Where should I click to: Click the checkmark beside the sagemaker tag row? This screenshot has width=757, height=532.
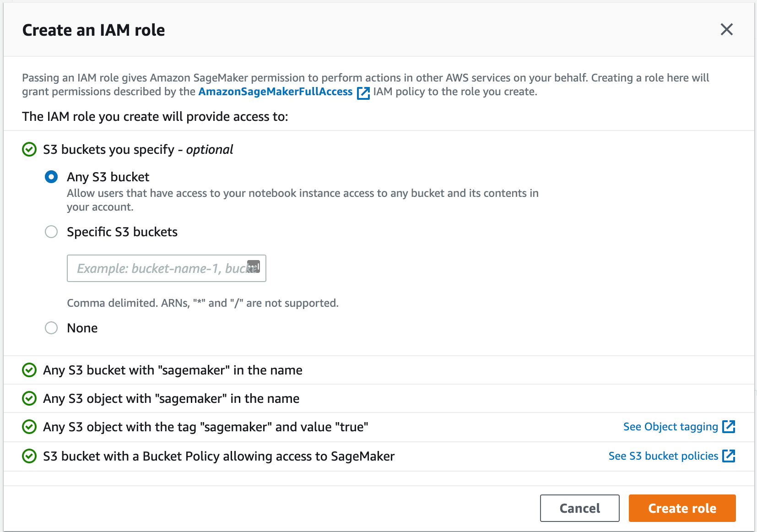(x=29, y=427)
